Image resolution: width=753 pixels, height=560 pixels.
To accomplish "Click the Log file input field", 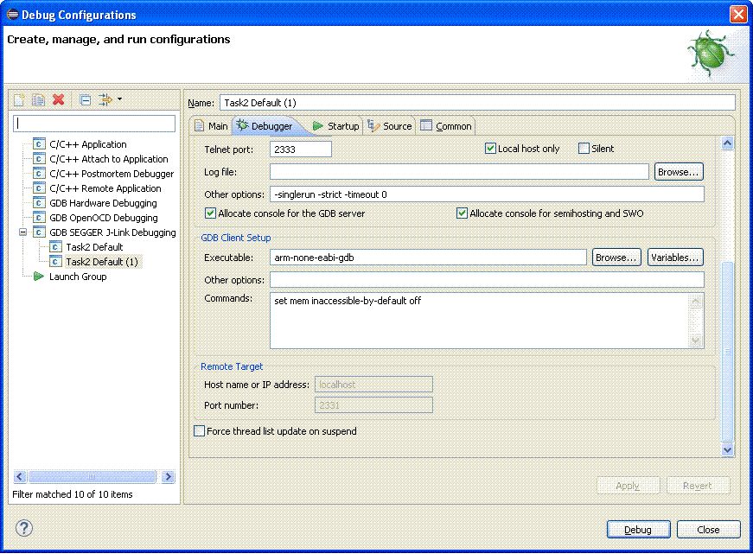I will [459, 172].
